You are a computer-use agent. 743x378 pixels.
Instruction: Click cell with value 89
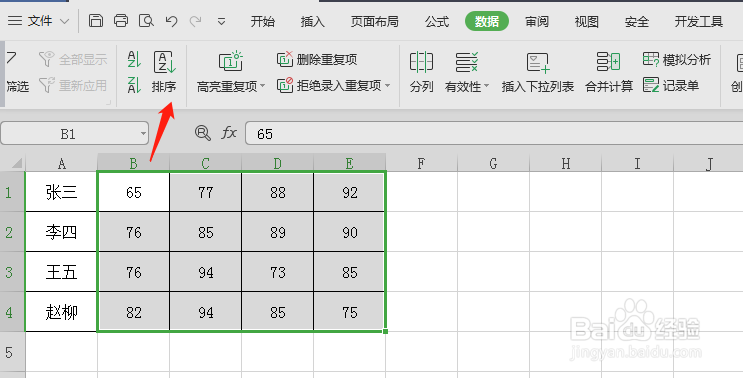[278, 232]
